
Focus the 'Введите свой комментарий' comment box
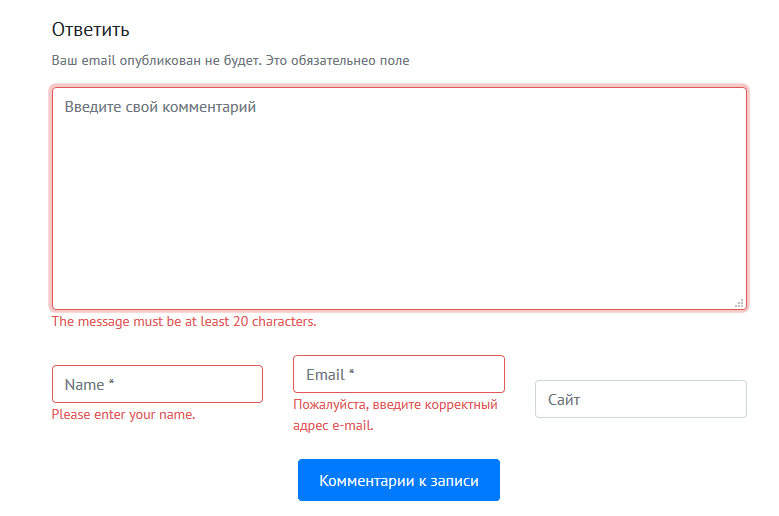(x=399, y=198)
